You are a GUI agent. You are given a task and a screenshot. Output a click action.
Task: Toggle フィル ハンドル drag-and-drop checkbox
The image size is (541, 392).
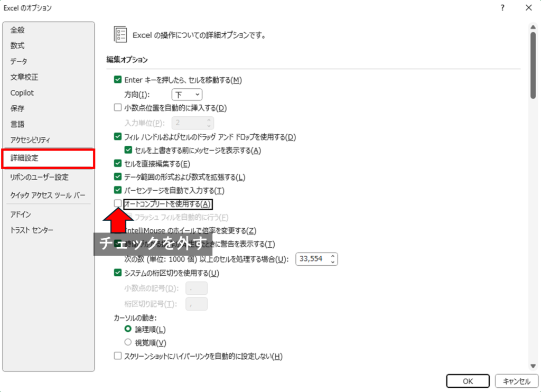118,137
